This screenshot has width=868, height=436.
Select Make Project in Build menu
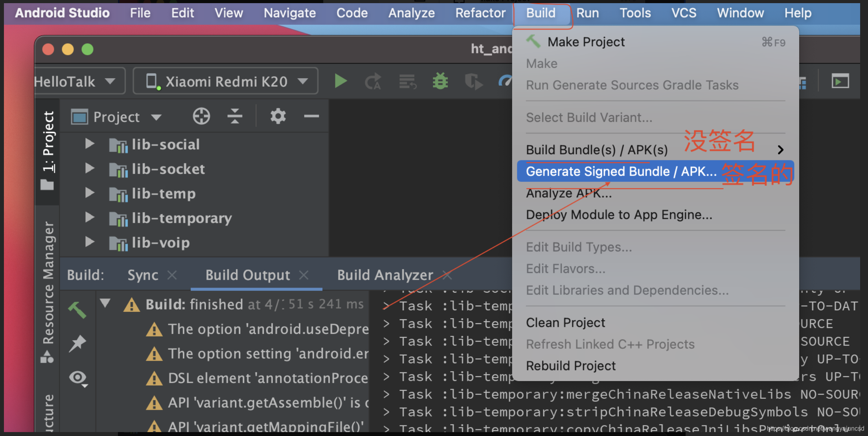[655, 42]
